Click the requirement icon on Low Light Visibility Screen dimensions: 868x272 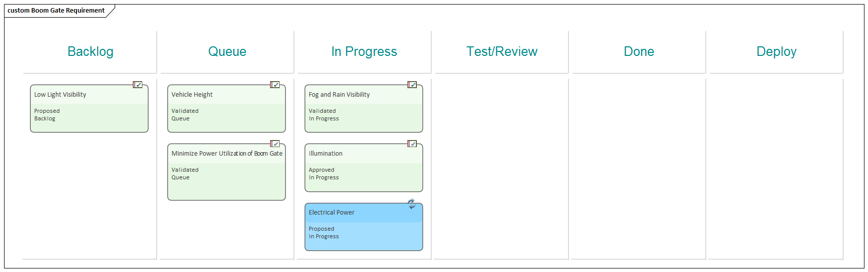tap(137, 85)
